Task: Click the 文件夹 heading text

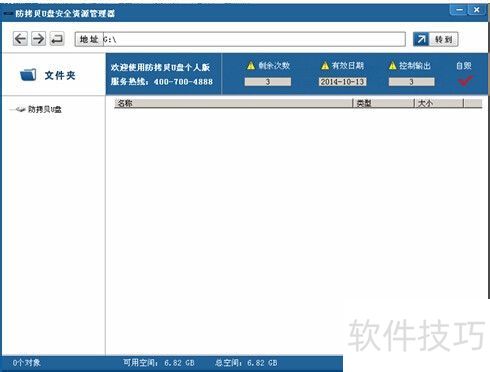Action: [60, 75]
